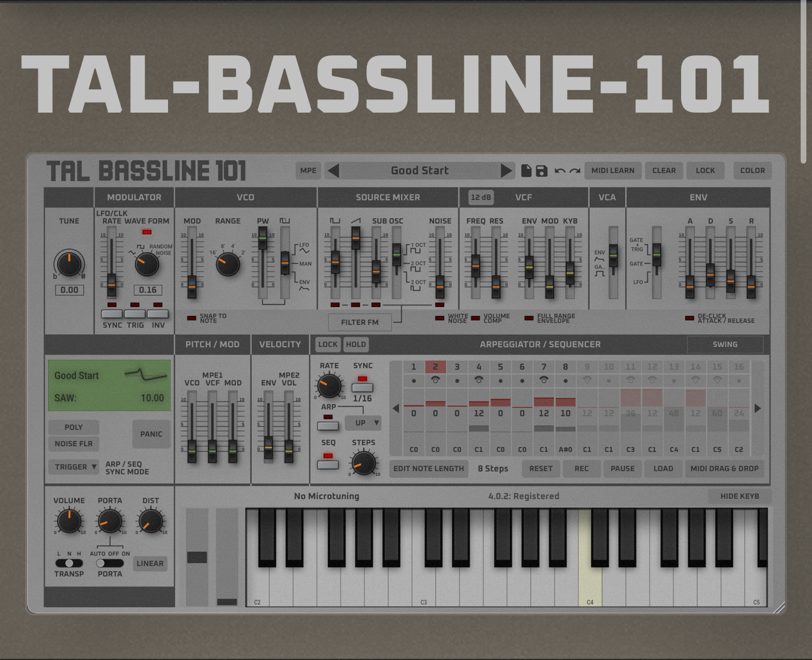Click the step 4 tie/slide icon

click(x=478, y=380)
